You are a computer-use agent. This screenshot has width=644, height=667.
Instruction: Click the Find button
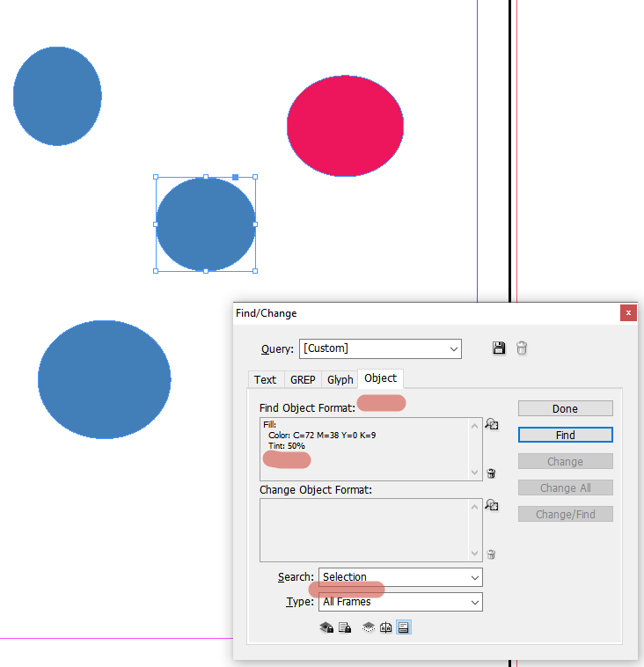566,435
